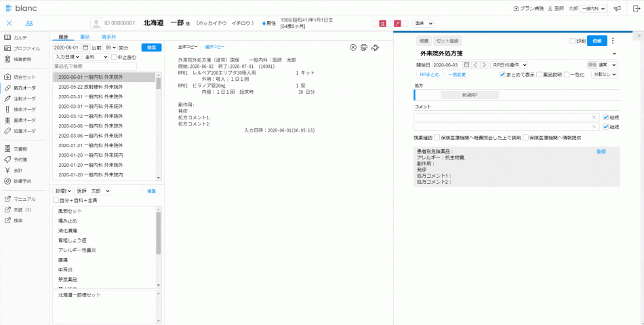The height and width of the screenshot is (325, 644).
Task: Click the red ア allergy badge
Action: [397, 24]
